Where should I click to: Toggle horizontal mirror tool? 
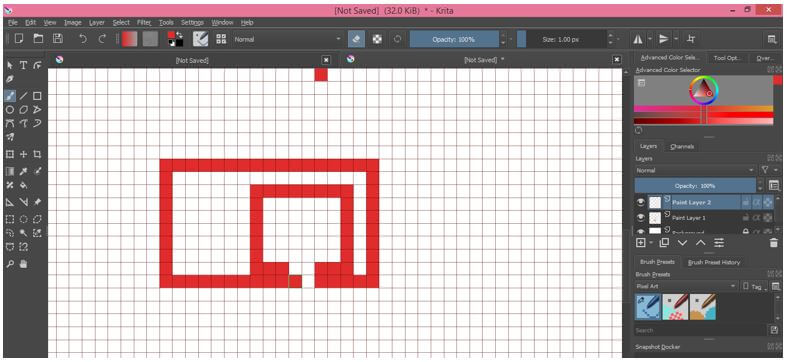coord(638,39)
